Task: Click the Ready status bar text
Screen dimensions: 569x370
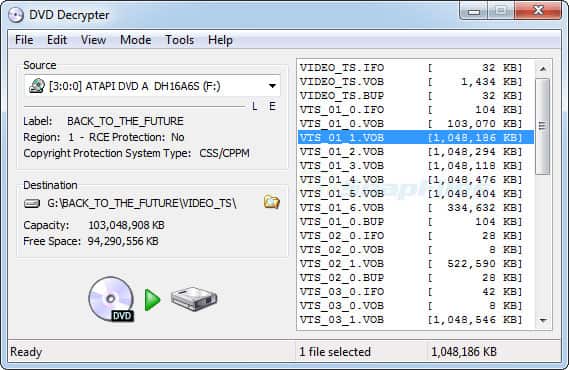Action: (26, 352)
